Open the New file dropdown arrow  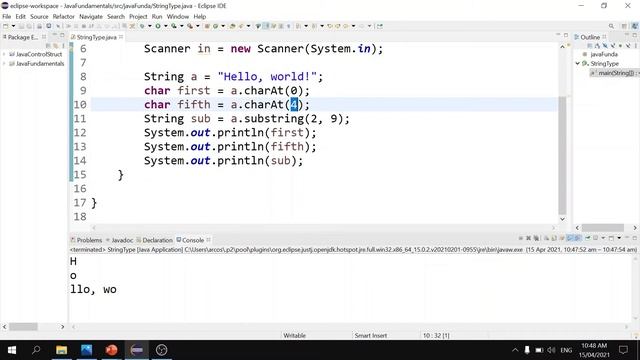[x=13, y=26]
